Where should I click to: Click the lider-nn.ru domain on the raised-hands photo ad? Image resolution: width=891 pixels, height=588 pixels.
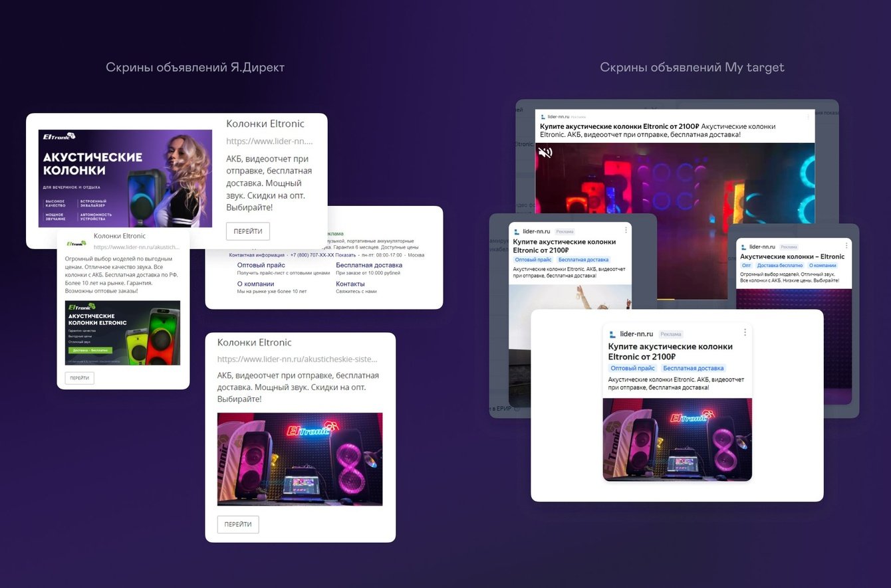point(537,231)
